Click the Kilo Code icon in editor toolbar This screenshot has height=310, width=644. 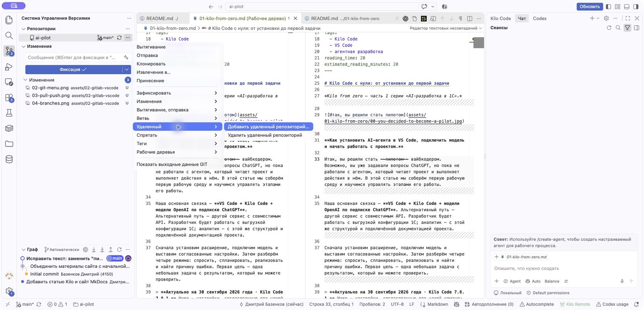[424, 18]
